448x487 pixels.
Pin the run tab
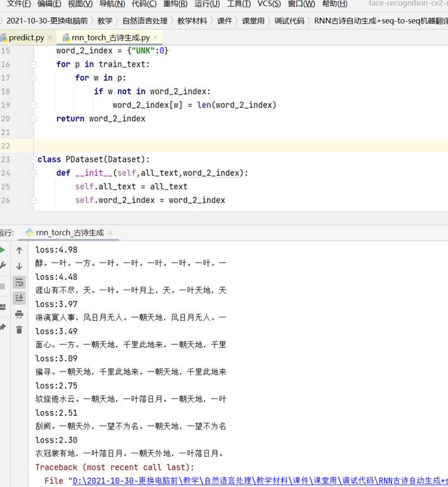point(3,327)
